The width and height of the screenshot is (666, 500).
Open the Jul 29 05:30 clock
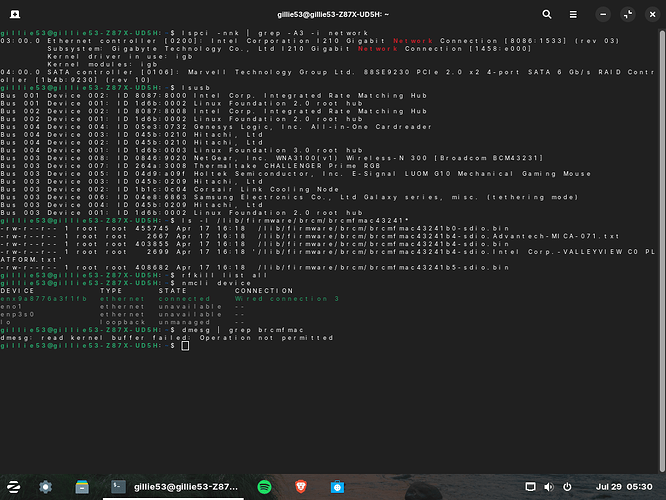point(624,487)
